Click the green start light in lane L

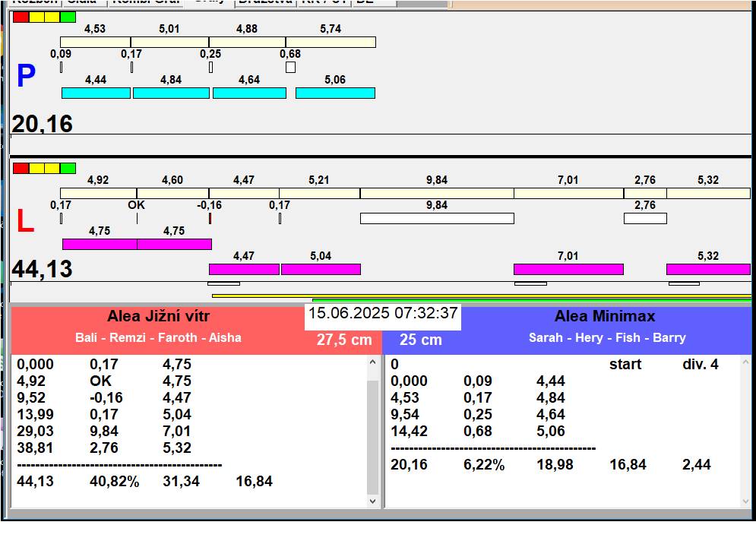click(x=68, y=168)
